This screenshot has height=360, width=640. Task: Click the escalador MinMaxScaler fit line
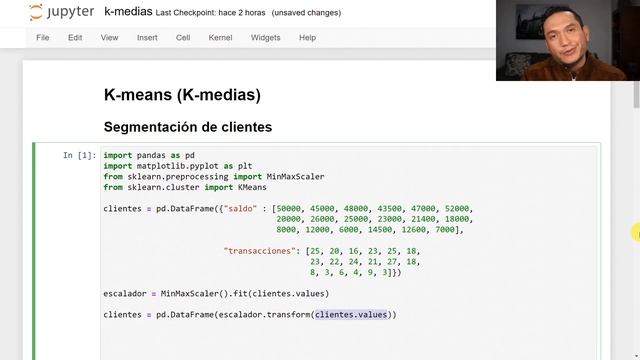(x=216, y=293)
